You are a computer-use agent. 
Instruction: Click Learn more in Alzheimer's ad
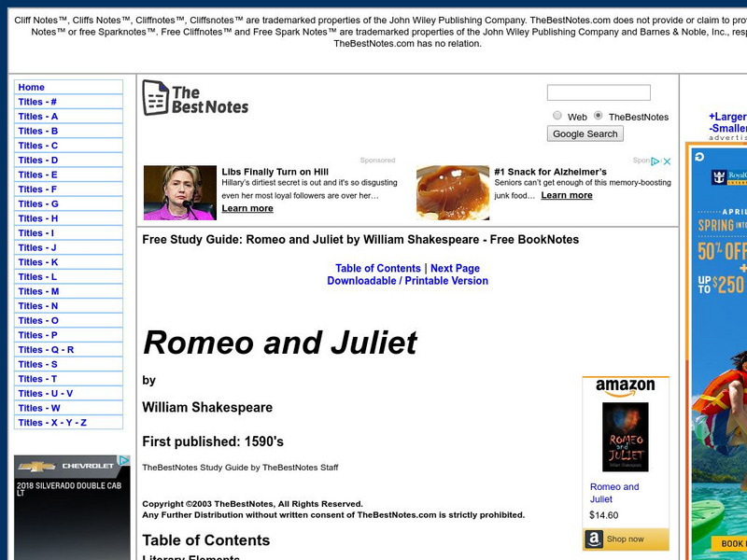pos(567,195)
